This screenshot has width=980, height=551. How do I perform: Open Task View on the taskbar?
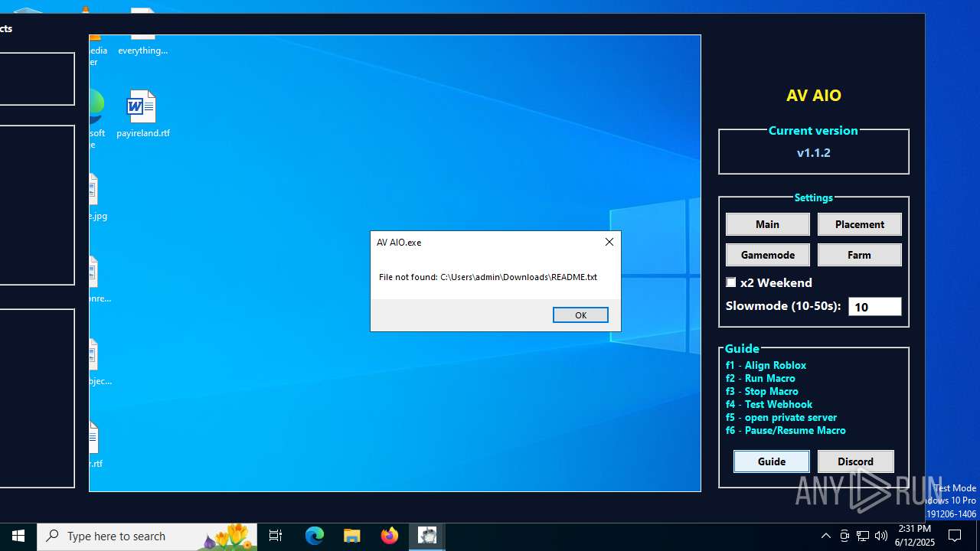(x=276, y=536)
